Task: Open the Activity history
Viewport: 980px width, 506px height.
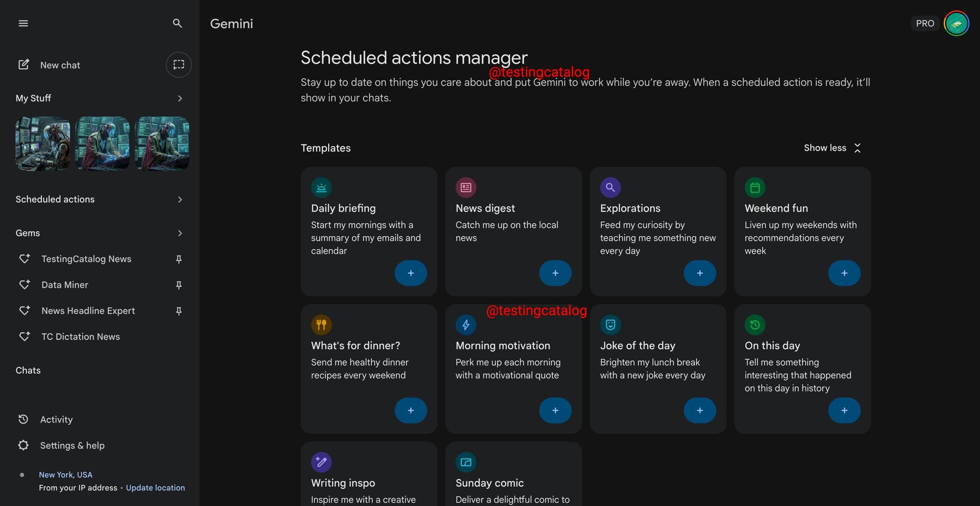Action: [x=56, y=419]
